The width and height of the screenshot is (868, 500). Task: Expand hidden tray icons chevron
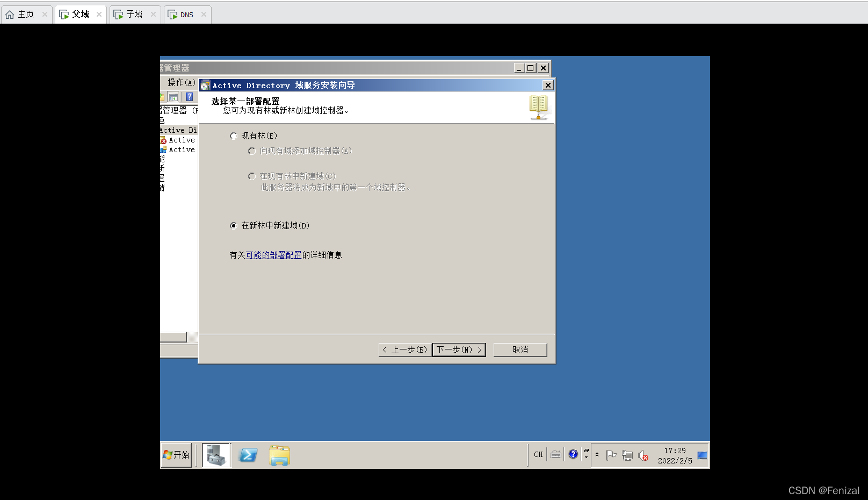pos(597,455)
